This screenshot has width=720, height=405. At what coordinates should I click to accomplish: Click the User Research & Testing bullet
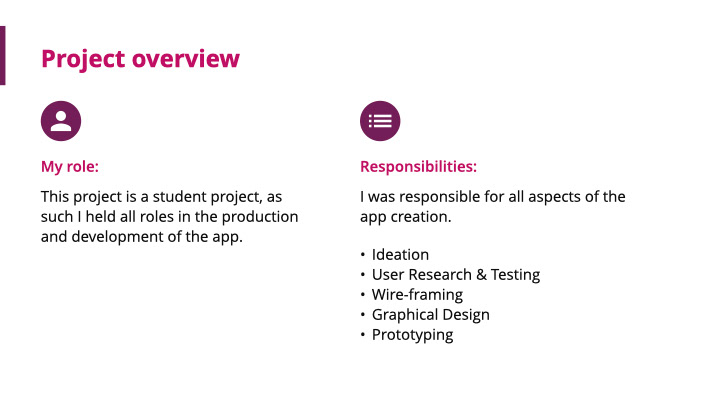tap(455, 275)
